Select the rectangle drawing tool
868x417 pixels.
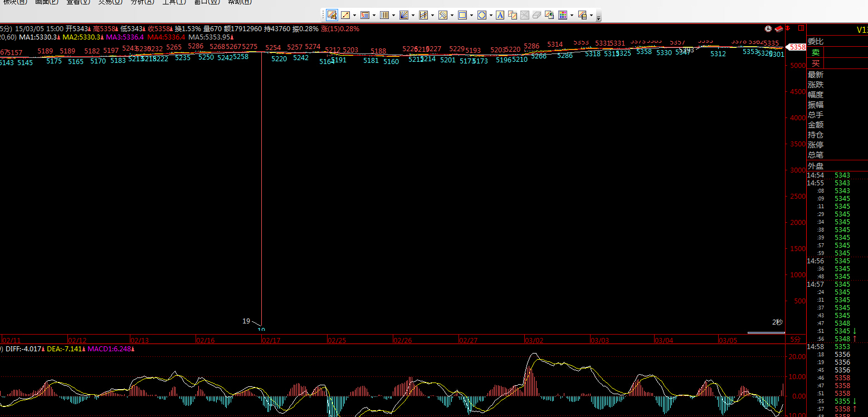point(462,15)
